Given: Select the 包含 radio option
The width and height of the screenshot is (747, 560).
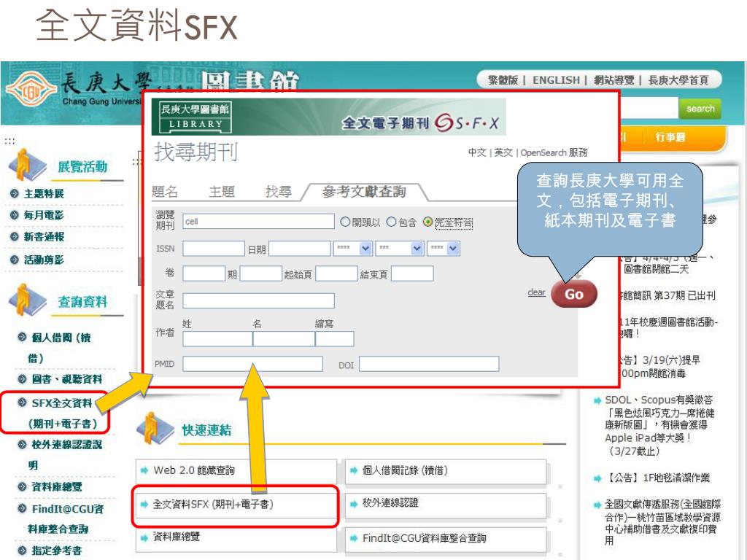Looking at the screenshot, I should (x=391, y=222).
